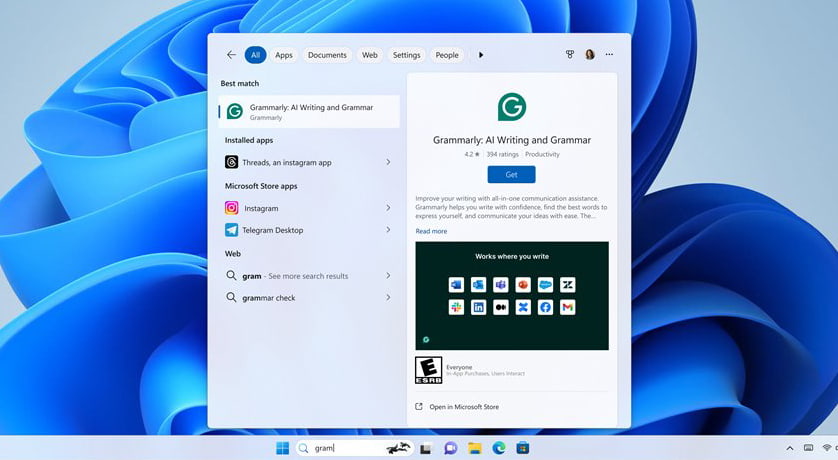Screen dimensions: 838x460
Task: Go back with the left arrow
Action: click(231, 55)
